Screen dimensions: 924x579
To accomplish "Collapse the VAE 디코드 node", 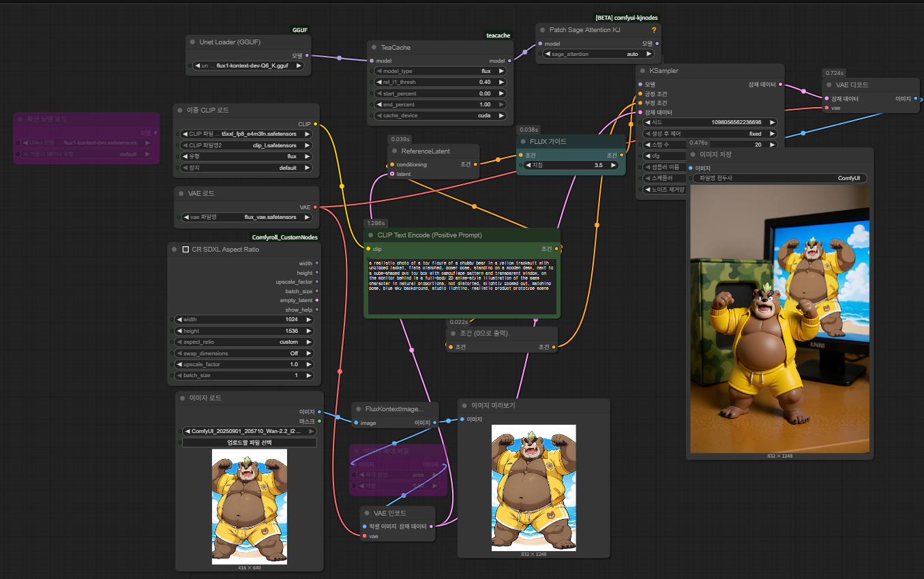I will 830,85.
